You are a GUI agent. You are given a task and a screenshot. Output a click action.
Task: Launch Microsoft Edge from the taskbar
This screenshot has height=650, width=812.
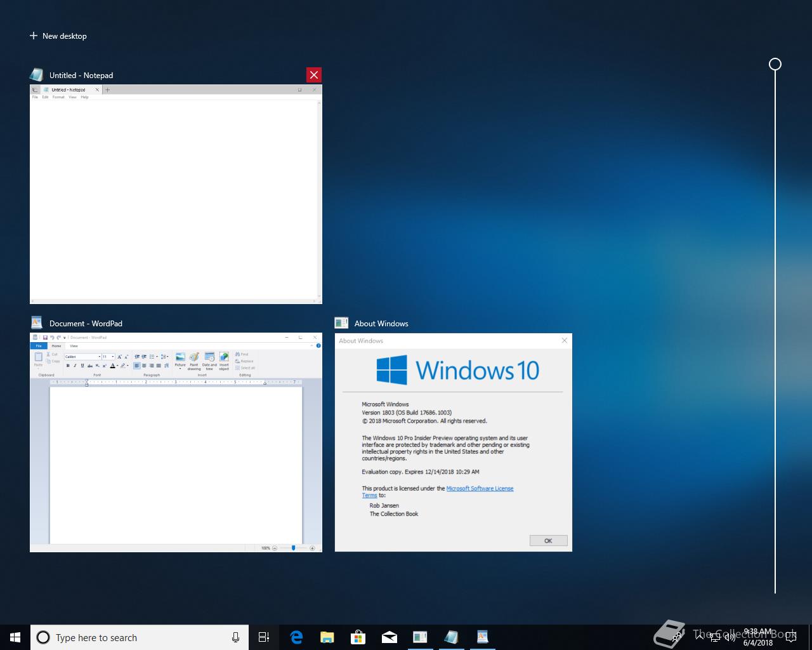[296, 637]
